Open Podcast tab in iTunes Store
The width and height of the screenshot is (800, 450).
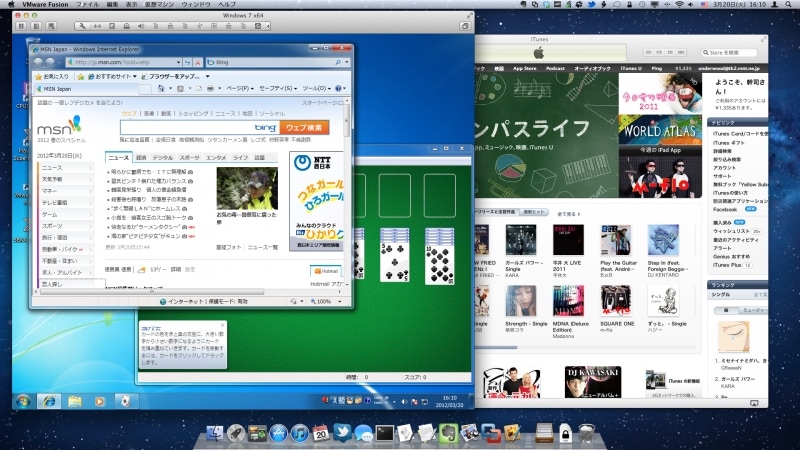556,68
